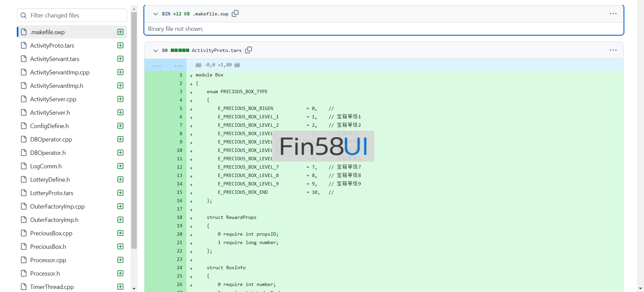644x292 pixels.
Task: Click the added-file icon beside PreciousBox.cpp
Action: tap(120, 233)
